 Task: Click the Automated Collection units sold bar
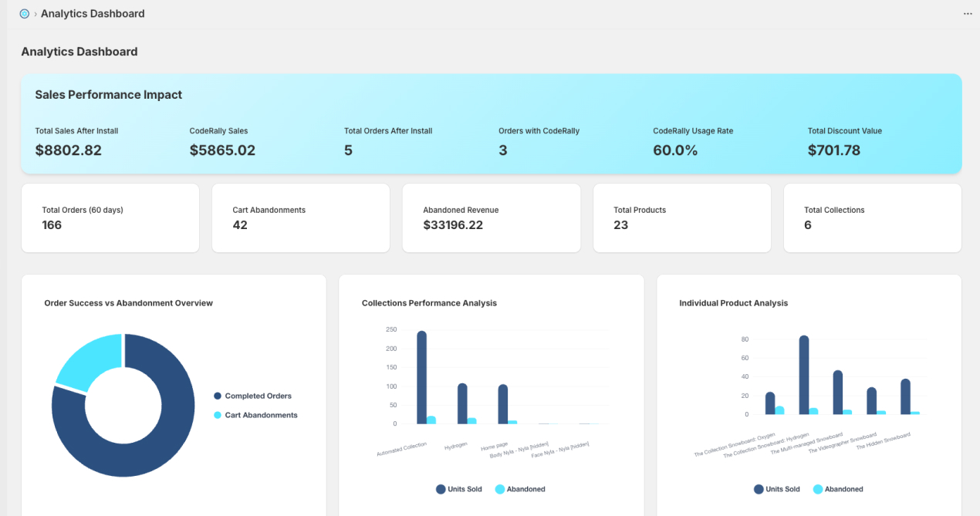point(421,378)
